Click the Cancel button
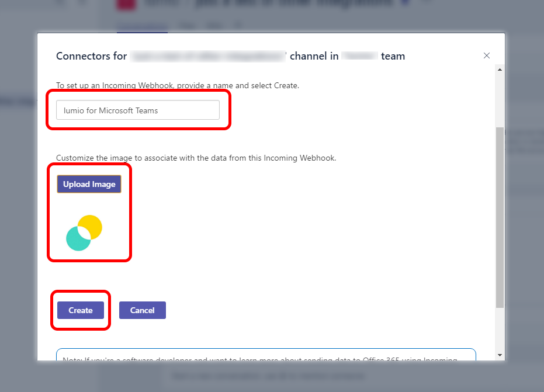The image size is (544, 392). click(142, 310)
